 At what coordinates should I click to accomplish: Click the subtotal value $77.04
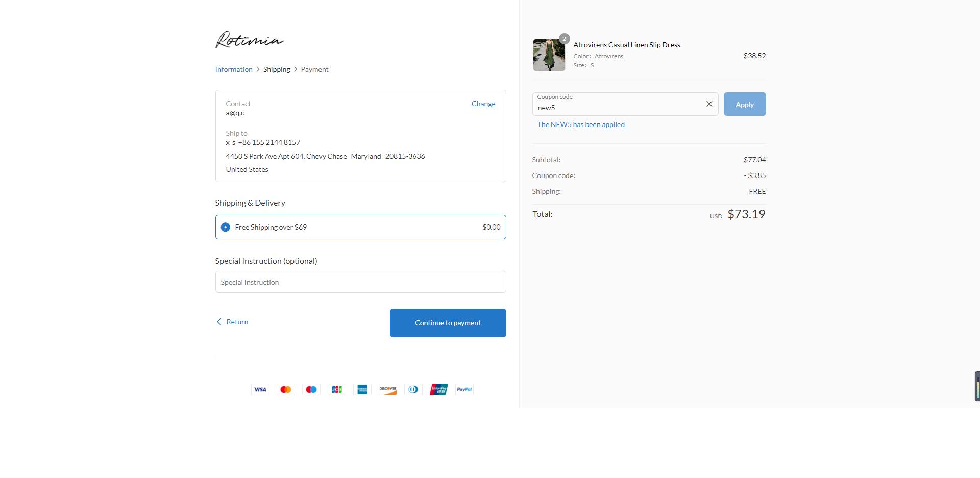pyautogui.click(x=754, y=160)
